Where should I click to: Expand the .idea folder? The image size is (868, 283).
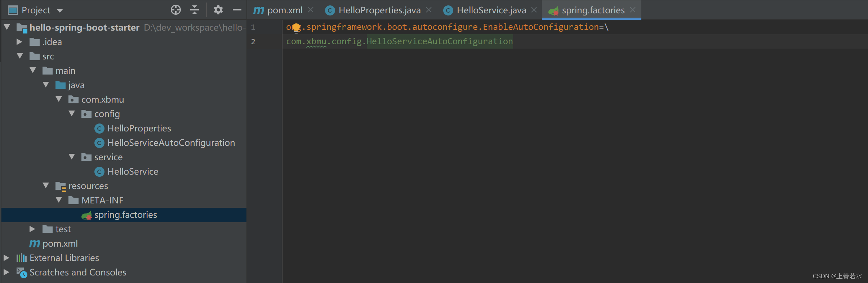[x=19, y=42]
